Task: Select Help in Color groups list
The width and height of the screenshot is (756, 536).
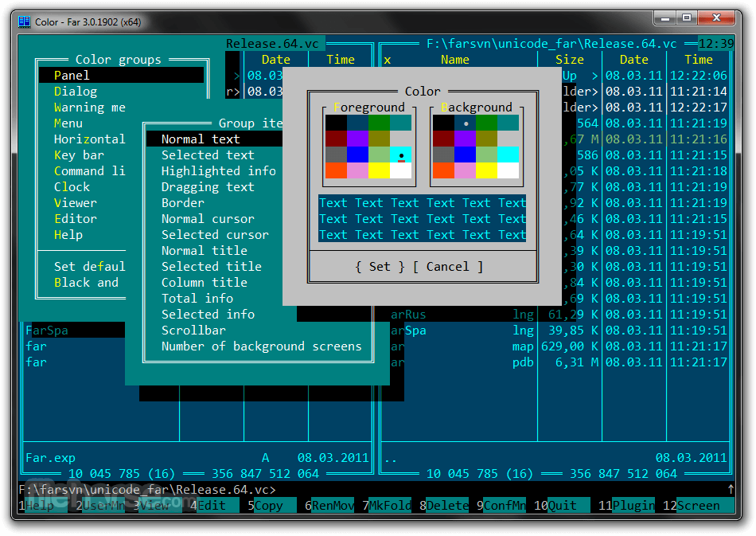Action: [68, 234]
